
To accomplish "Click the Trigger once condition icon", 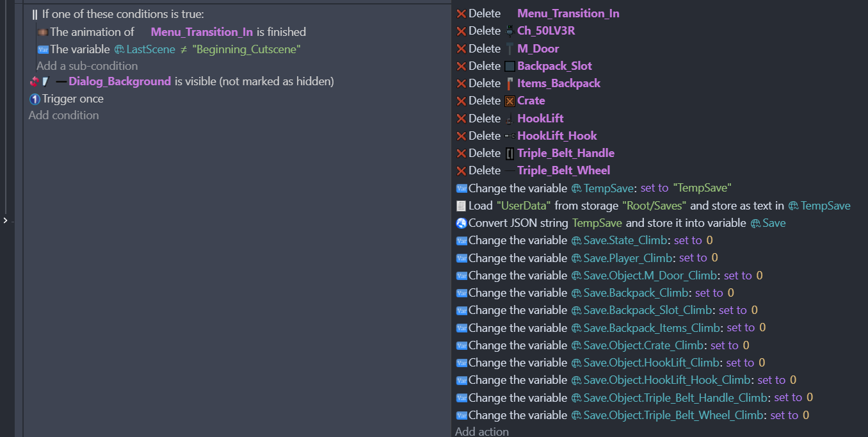I will 35,99.
